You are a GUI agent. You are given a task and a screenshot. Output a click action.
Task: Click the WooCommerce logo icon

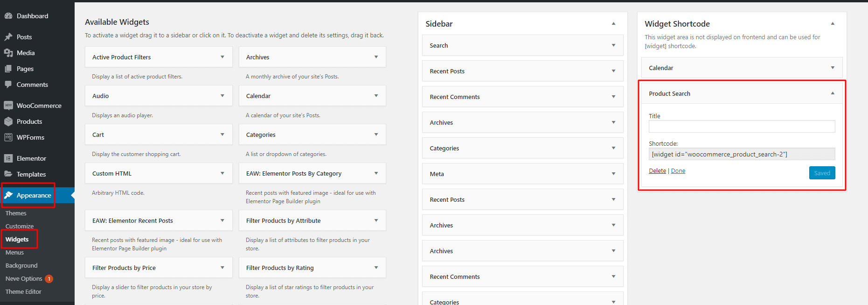(x=8, y=106)
